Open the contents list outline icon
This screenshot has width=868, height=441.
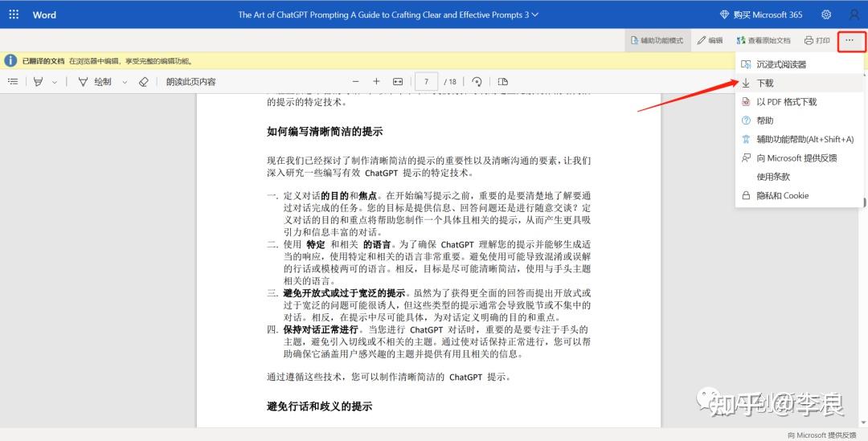click(14, 82)
